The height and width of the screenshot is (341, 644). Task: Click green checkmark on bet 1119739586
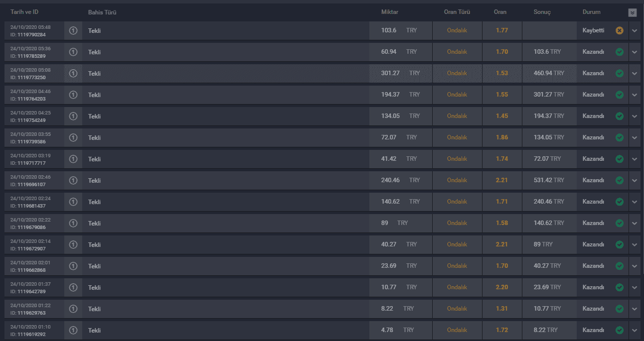click(x=620, y=137)
